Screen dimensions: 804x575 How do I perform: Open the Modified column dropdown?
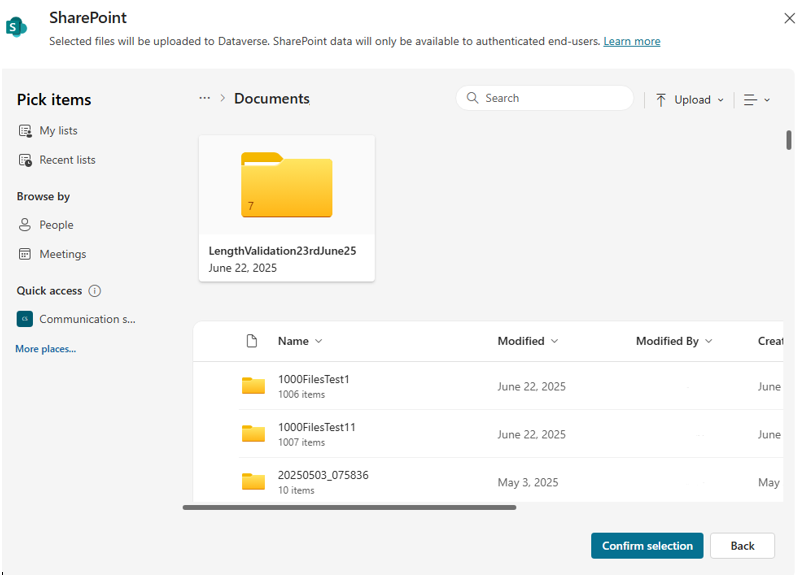(x=528, y=341)
